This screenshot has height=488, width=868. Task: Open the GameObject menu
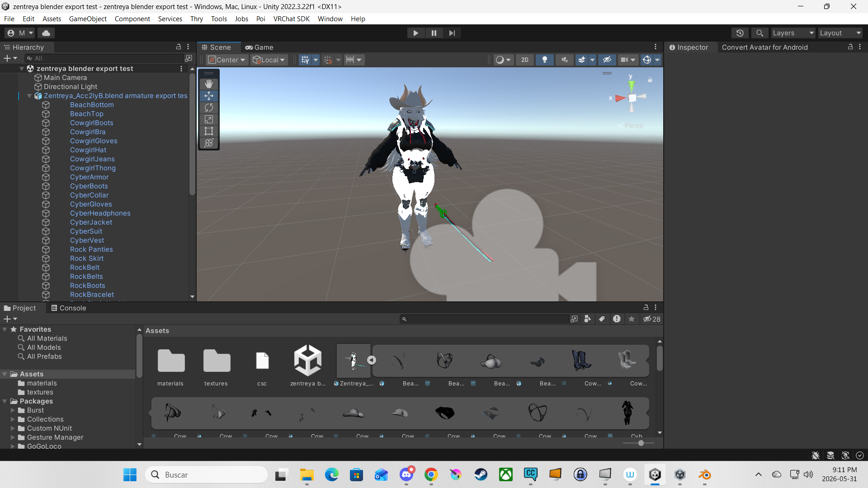click(x=88, y=19)
